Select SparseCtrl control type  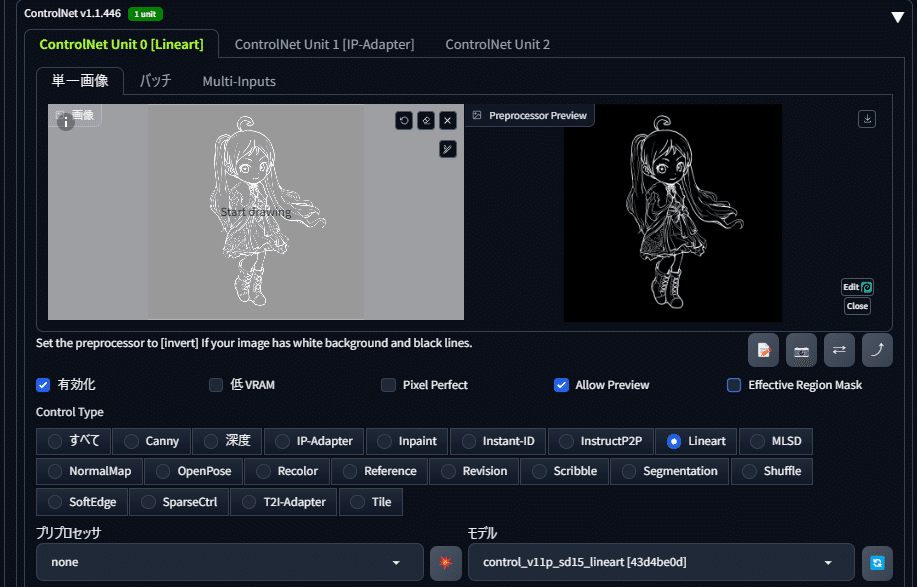(179, 502)
